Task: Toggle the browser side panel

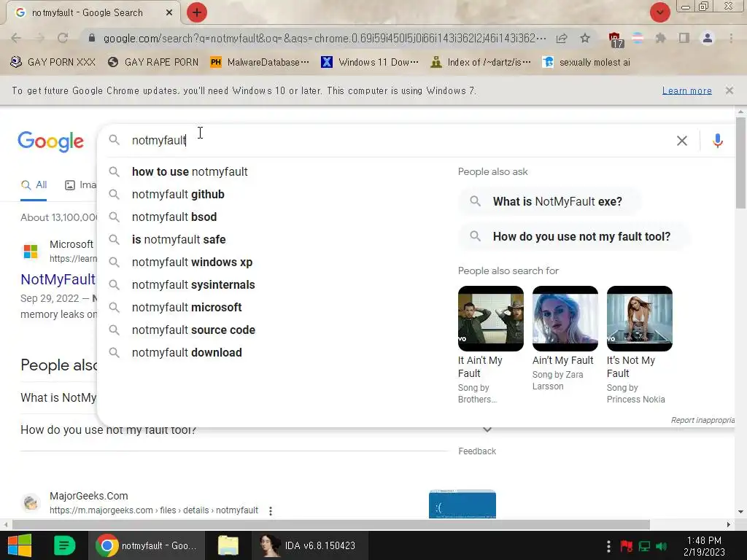Action: (x=684, y=38)
